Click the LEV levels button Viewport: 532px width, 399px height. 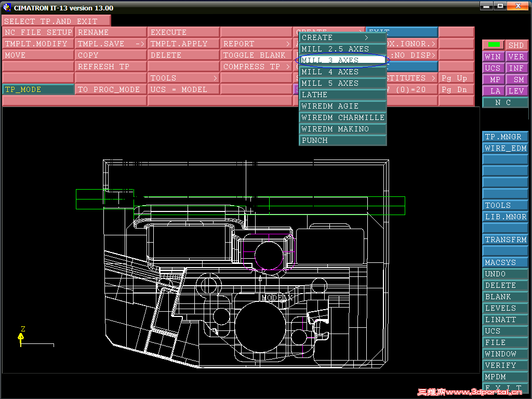516,91
